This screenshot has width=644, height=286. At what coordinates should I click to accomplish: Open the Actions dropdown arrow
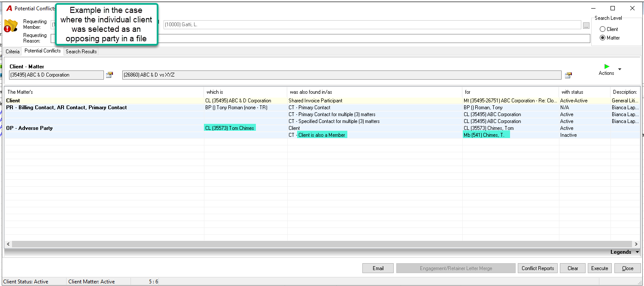click(x=620, y=70)
